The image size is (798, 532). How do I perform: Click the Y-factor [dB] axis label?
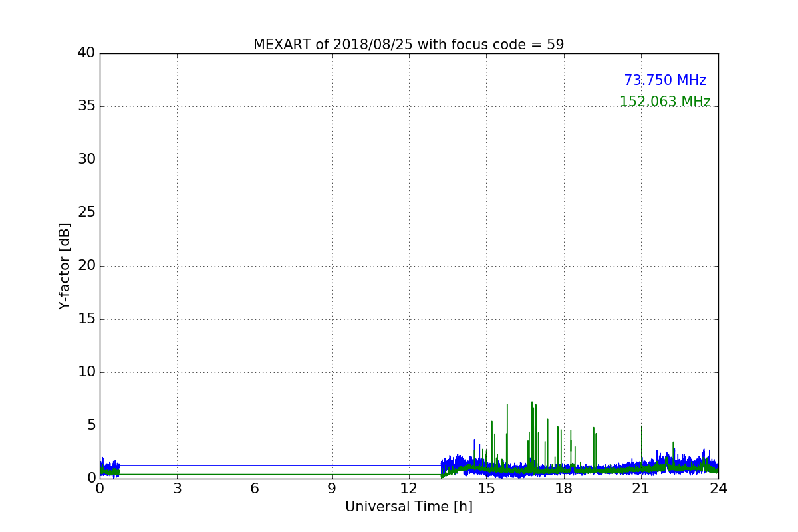coord(65,266)
